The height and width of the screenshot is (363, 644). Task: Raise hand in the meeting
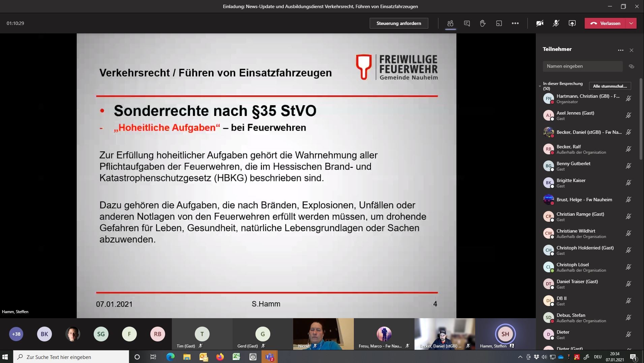[483, 23]
